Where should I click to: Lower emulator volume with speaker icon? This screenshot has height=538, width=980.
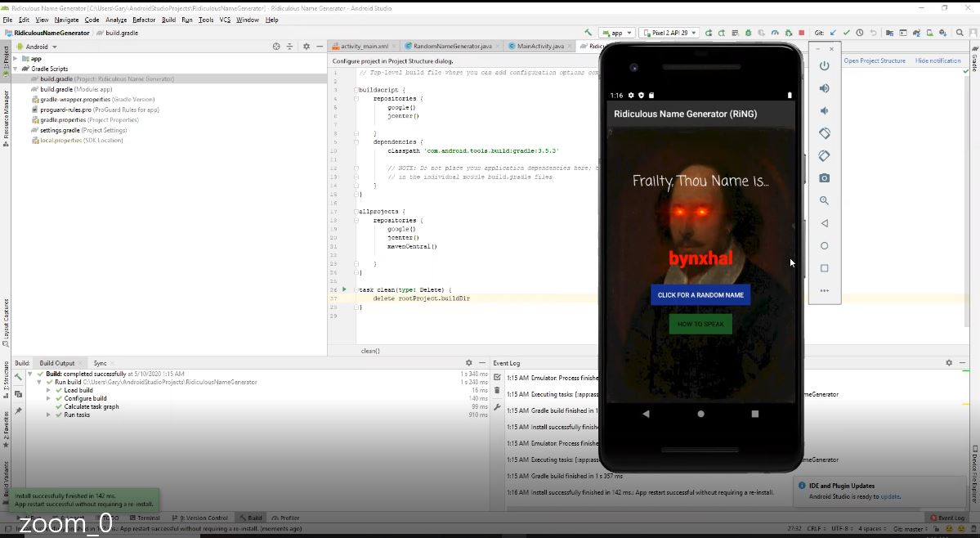[x=825, y=110]
